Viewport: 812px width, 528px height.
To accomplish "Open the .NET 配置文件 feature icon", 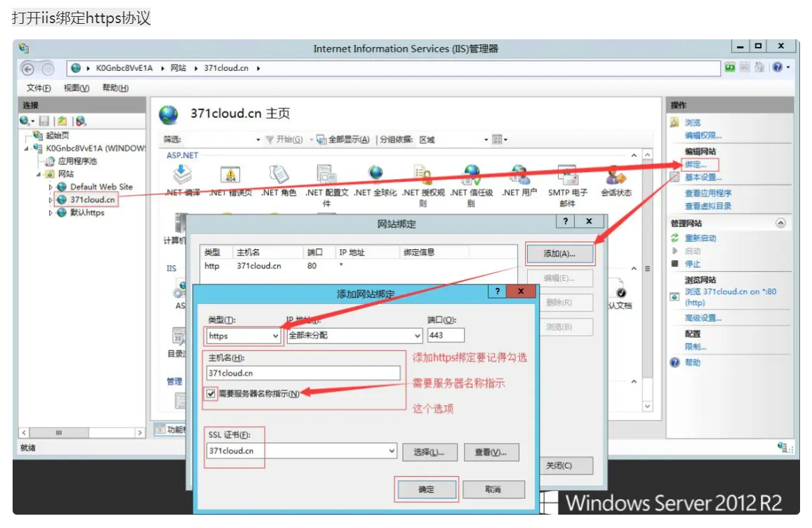I will (326, 175).
